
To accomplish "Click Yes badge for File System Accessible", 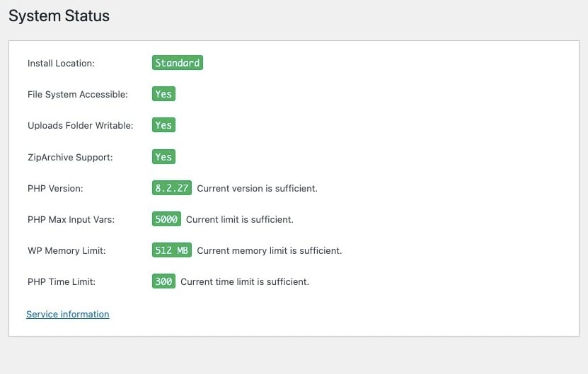I will [163, 94].
